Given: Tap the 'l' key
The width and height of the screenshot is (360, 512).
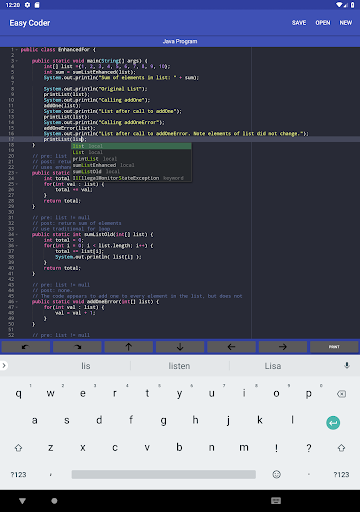Looking at the screenshot, I should (x=292, y=421).
